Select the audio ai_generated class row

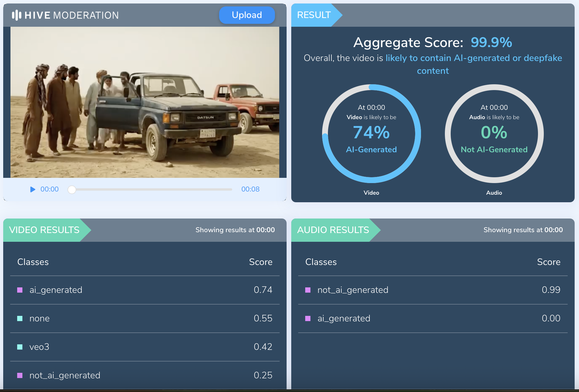coord(433,318)
